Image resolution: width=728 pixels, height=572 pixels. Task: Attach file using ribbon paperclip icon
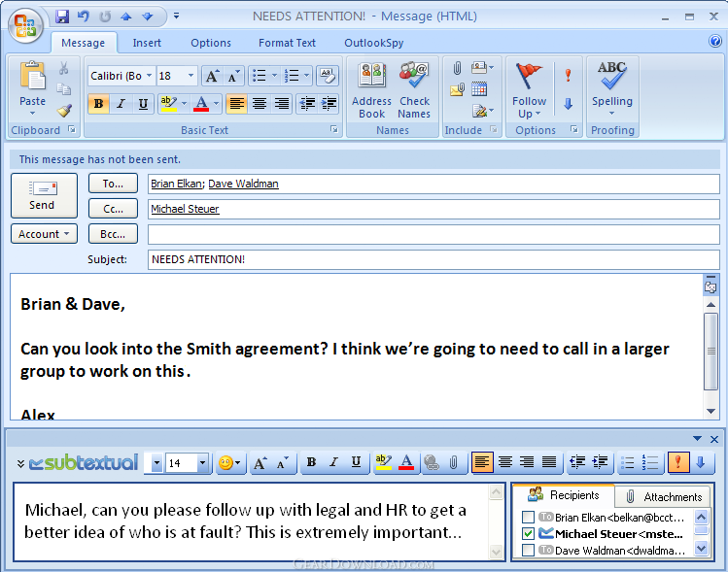point(458,68)
